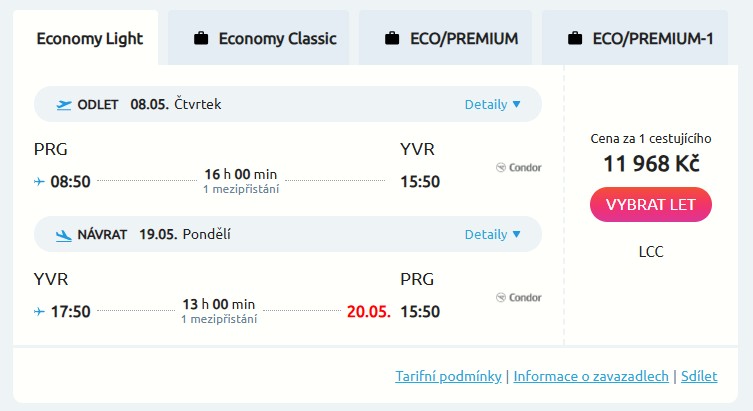Open the Economy Classic fare tab
Viewport: 753px width, 411px height.
coord(277,39)
